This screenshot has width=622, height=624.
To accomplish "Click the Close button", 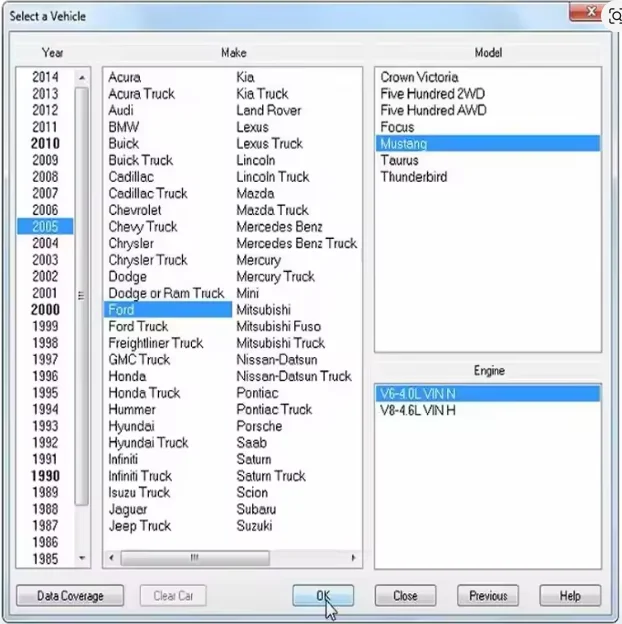I will [405, 595].
